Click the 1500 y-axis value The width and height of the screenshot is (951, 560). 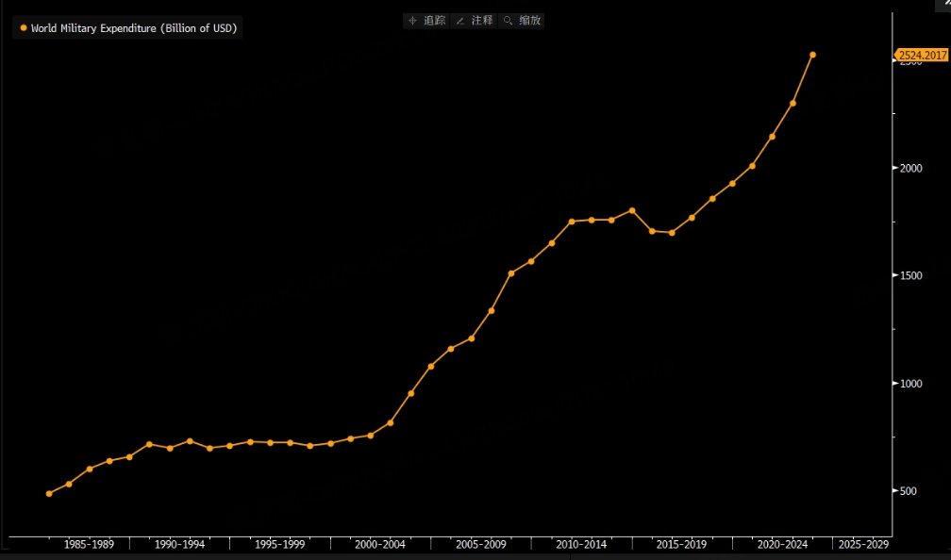tap(911, 275)
